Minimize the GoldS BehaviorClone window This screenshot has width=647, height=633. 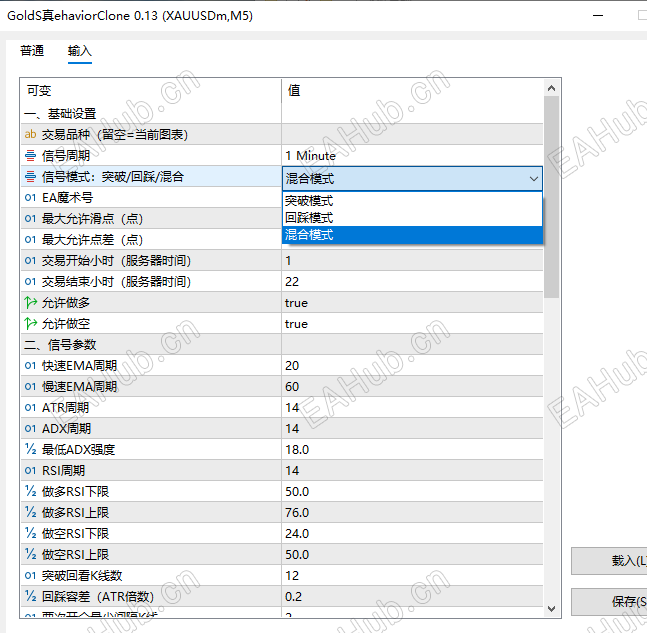(598, 16)
